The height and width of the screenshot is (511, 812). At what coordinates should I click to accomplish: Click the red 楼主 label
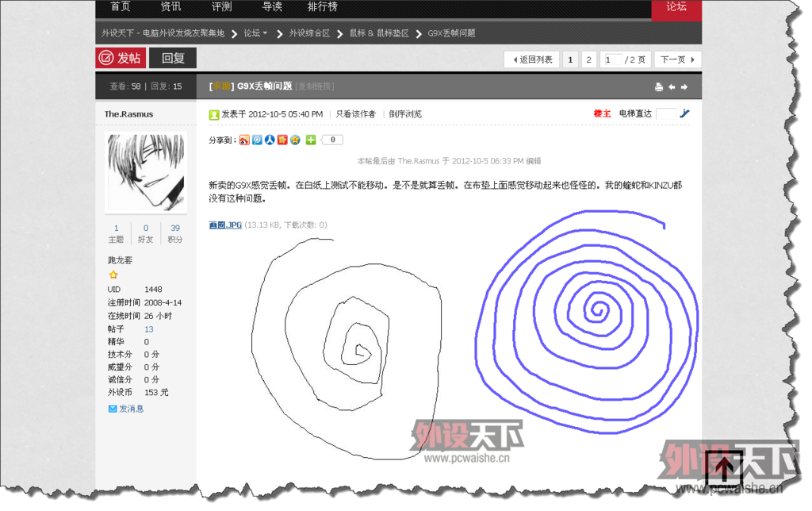coord(603,113)
